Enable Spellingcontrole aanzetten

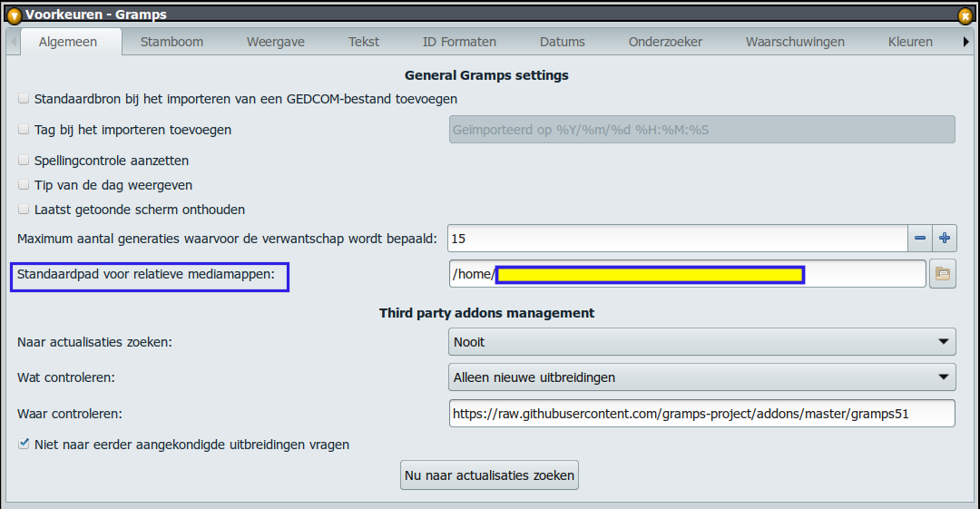[24, 160]
